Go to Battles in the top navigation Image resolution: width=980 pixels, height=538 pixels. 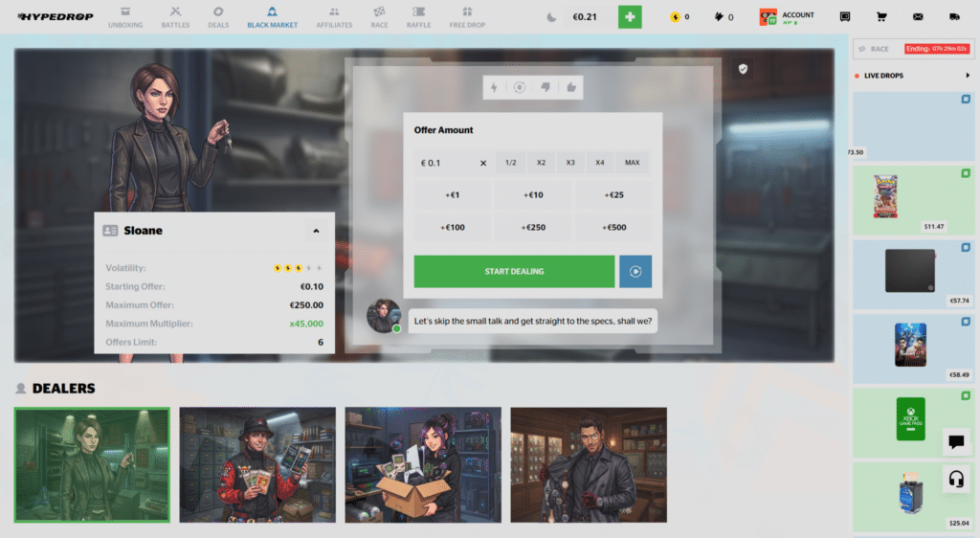coord(175,17)
